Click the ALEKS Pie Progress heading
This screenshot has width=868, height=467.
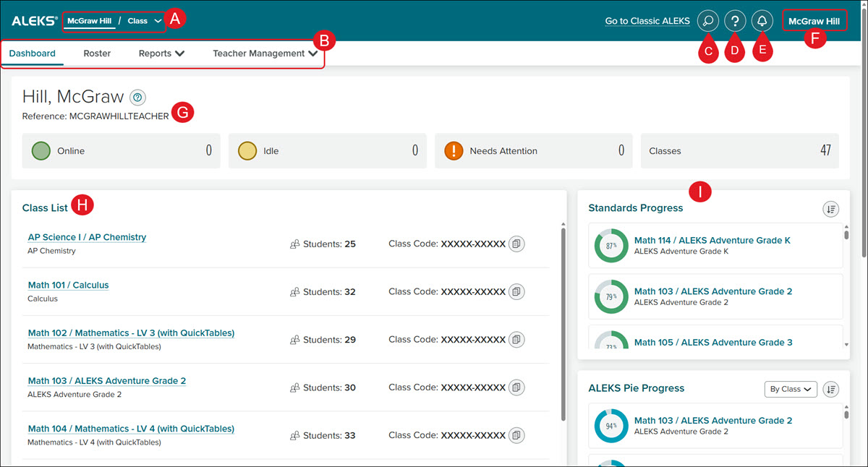pos(637,388)
